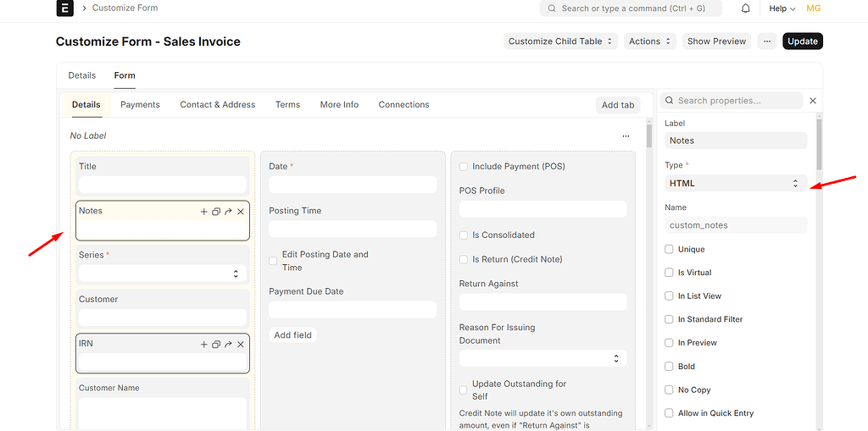868x431 pixels.
Task: Select the Payments form tab
Action: tap(140, 104)
